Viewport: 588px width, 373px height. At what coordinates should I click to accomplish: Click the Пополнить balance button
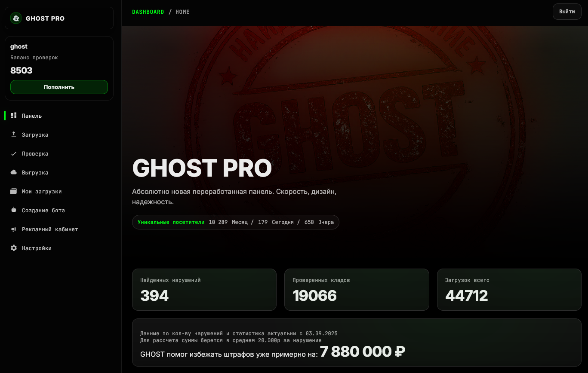pyautogui.click(x=59, y=87)
